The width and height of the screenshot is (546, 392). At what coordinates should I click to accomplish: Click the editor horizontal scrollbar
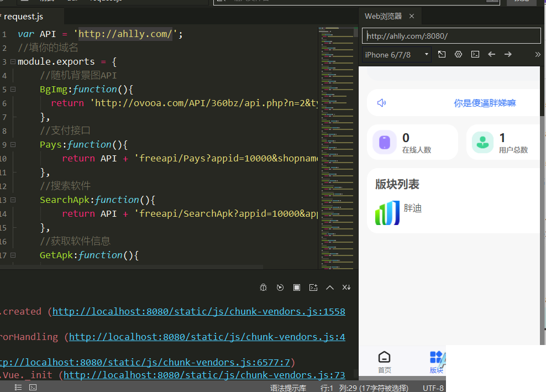point(132,267)
